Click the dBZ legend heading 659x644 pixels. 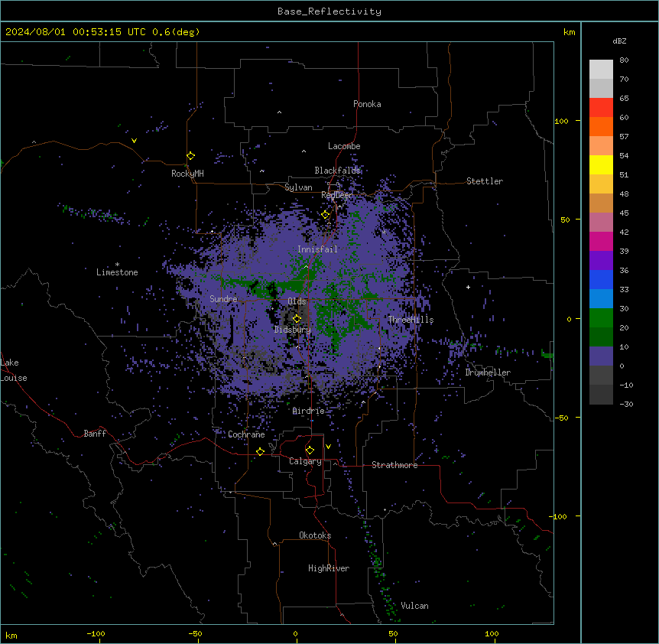(x=619, y=41)
